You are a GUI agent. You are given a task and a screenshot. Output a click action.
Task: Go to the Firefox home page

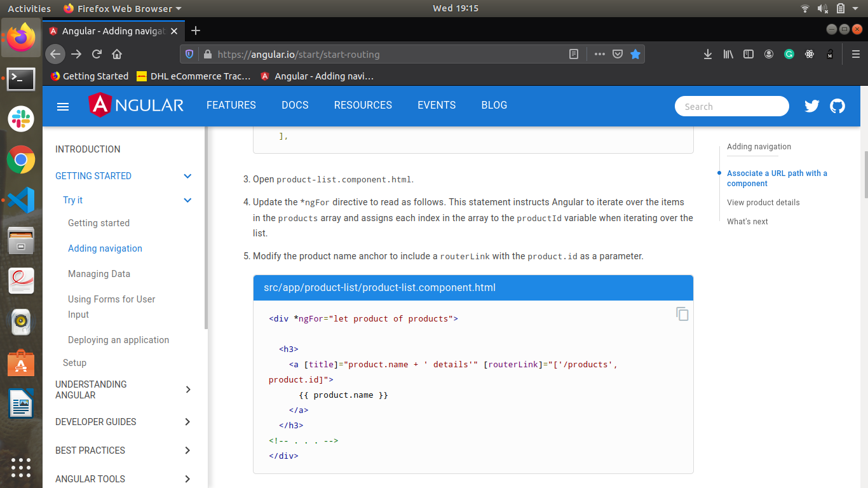(x=117, y=54)
